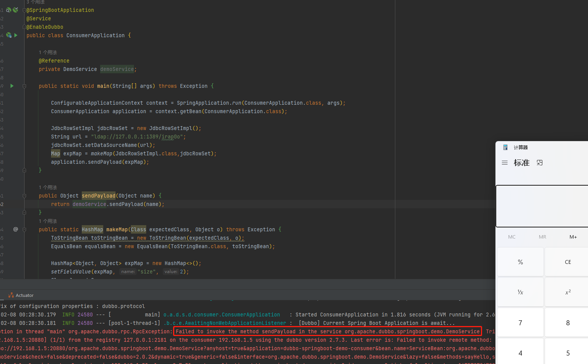Click the Spring bean icon beside ConsumerApplication class
The height and width of the screenshot is (364, 588).
(9, 35)
